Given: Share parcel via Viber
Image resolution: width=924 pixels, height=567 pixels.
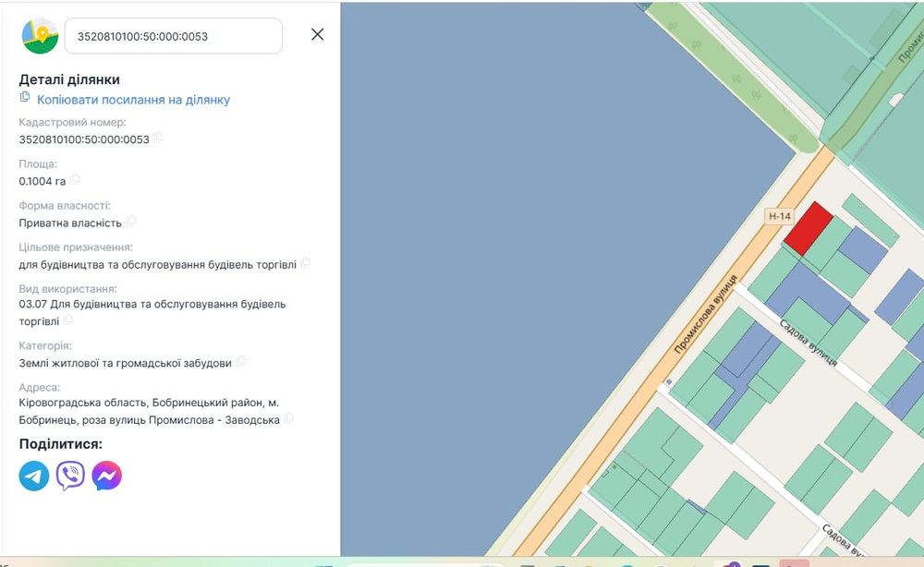Looking at the screenshot, I should (70, 476).
